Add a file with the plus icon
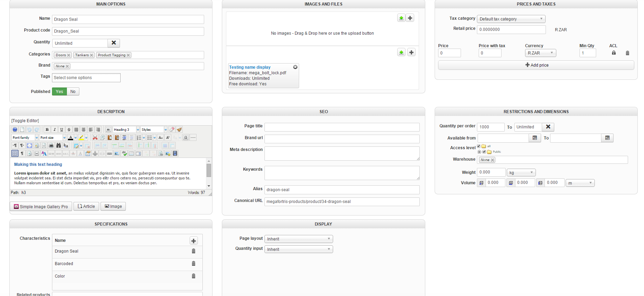This screenshot has height=296, width=644. (411, 52)
